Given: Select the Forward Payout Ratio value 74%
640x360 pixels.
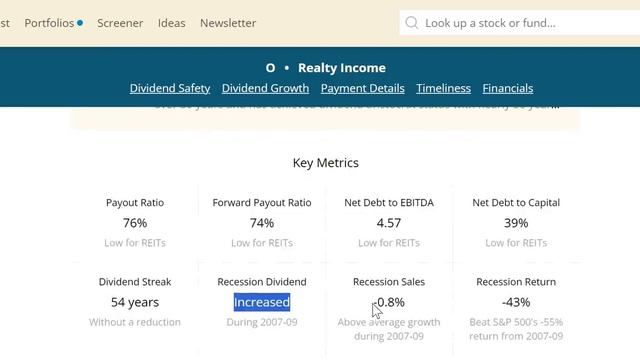Looking at the screenshot, I should pyautogui.click(x=262, y=223).
